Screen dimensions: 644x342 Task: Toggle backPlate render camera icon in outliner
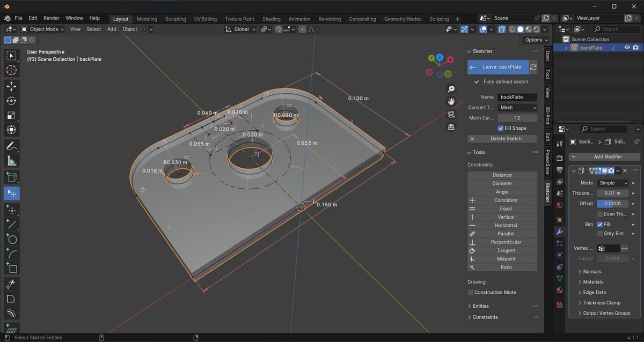[635, 48]
